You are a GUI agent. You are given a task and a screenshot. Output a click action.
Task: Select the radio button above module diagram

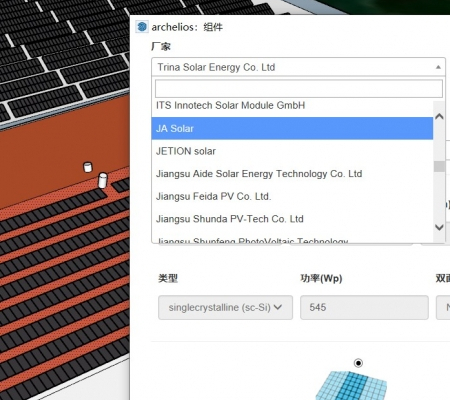[x=358, y=363]
